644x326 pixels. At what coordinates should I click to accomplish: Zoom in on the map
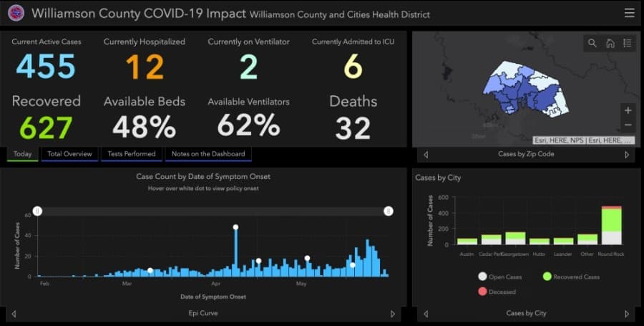click(x=628, y=110)
